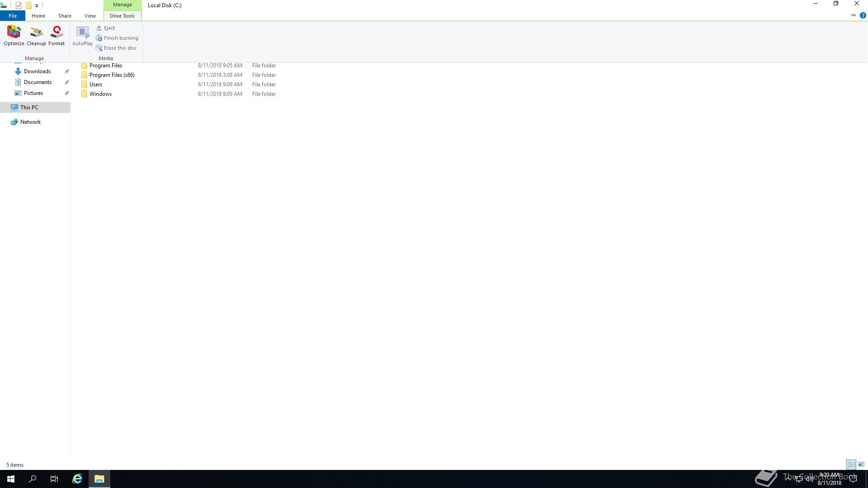Toggle the ribbon pin icon
This screenshot has height=488, width=868.
coord(853,15)
